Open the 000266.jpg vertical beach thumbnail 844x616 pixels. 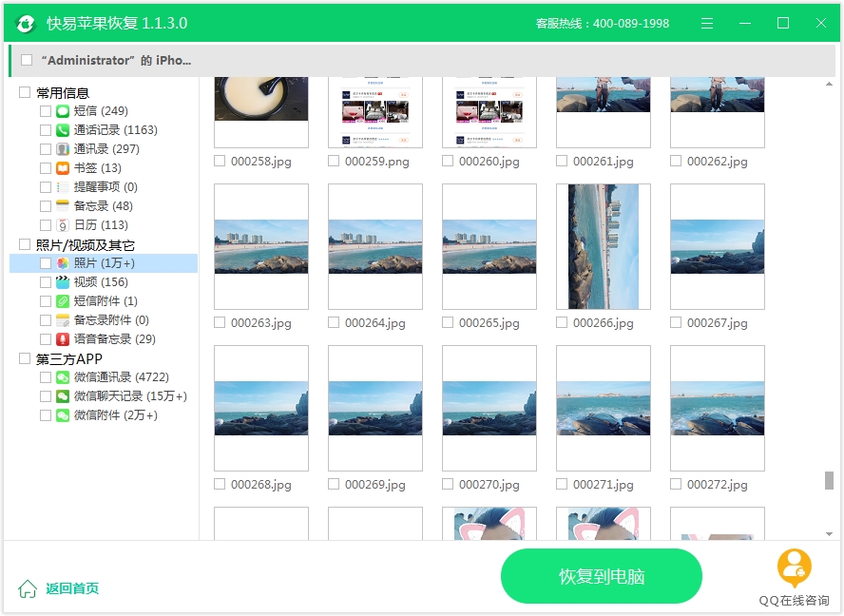point(604,246)
